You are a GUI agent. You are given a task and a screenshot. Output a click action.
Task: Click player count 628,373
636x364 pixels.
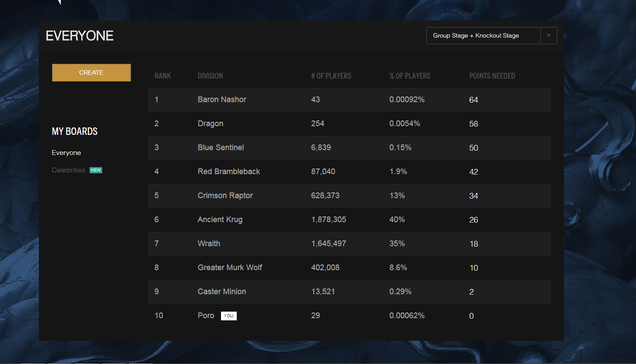point(325,196)
